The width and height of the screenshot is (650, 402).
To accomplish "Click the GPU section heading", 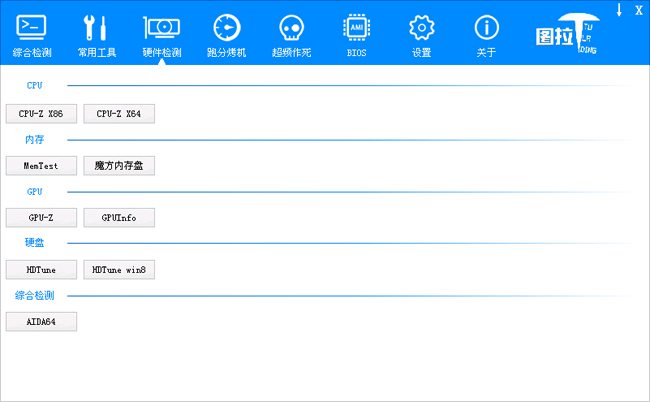I will [x=34, y=191].
